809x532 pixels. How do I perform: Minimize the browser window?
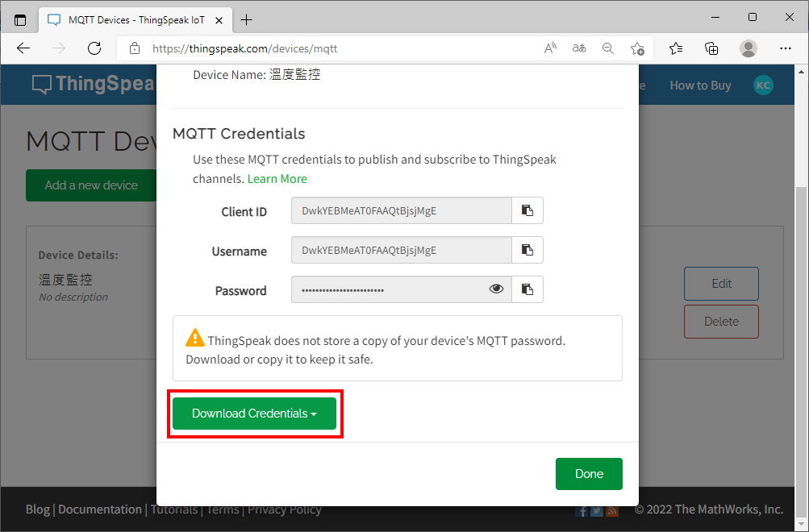click(x=715, y=17)
